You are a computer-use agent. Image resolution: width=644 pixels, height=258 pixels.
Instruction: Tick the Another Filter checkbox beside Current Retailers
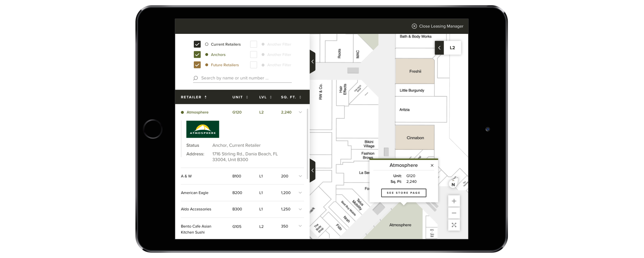(x=254, y=44)
